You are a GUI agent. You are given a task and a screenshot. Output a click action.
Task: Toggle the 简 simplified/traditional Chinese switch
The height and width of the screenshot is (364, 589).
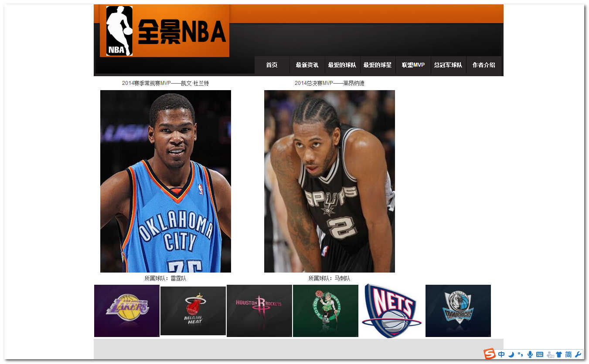(569, 354)
